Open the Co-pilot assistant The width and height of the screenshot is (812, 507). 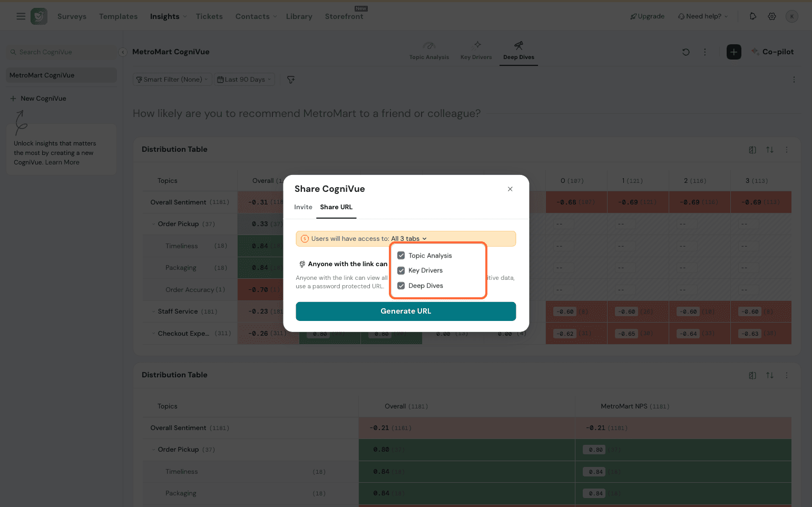coord(772,52)
